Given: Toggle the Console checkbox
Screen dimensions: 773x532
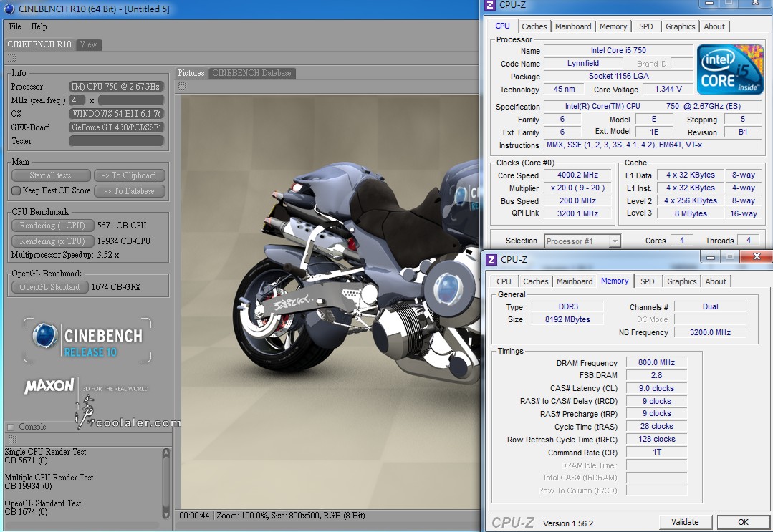Looking at the screenshot, I should (11, 427).
